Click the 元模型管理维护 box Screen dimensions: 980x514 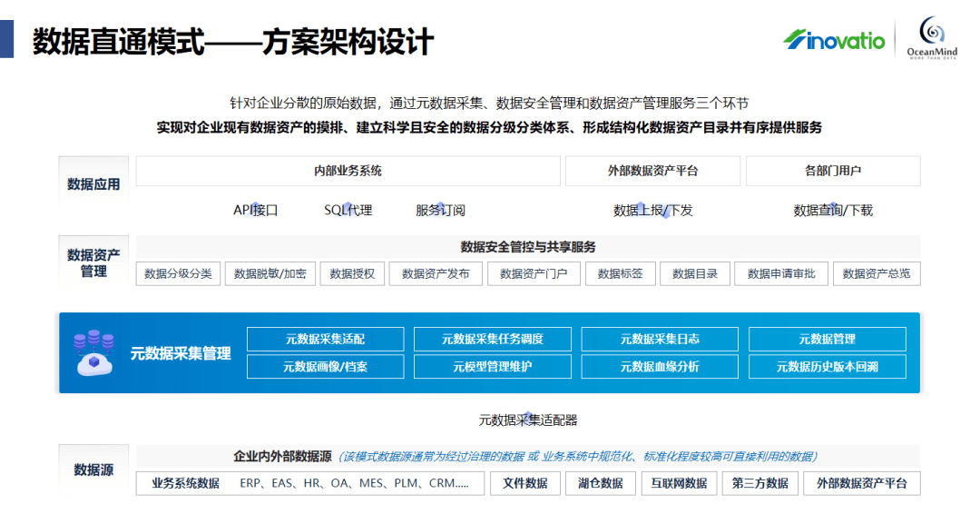493,366
